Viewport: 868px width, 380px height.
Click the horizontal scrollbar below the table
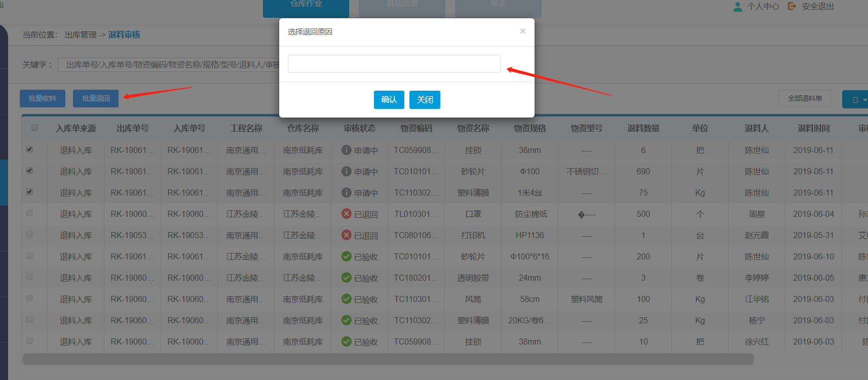click(x=388, y=359)
